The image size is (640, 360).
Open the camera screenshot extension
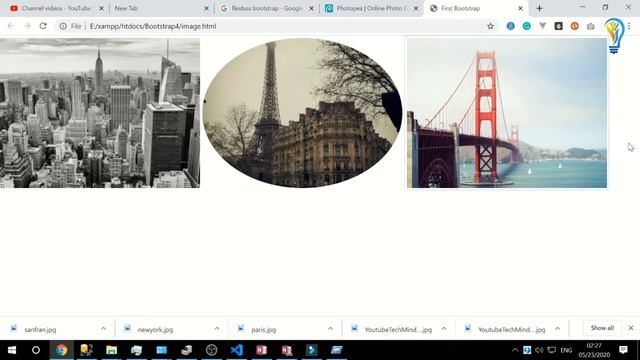click(x=590, y=26)
